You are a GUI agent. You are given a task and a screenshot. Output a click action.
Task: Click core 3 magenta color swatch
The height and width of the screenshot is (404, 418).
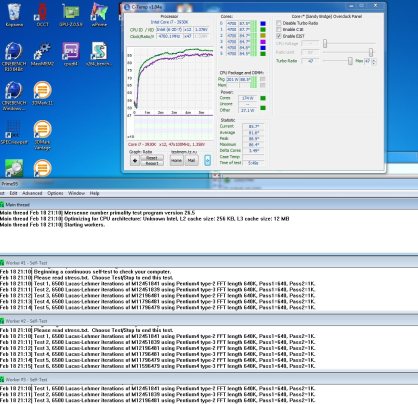pyautogui.click(x=263, y=42)
